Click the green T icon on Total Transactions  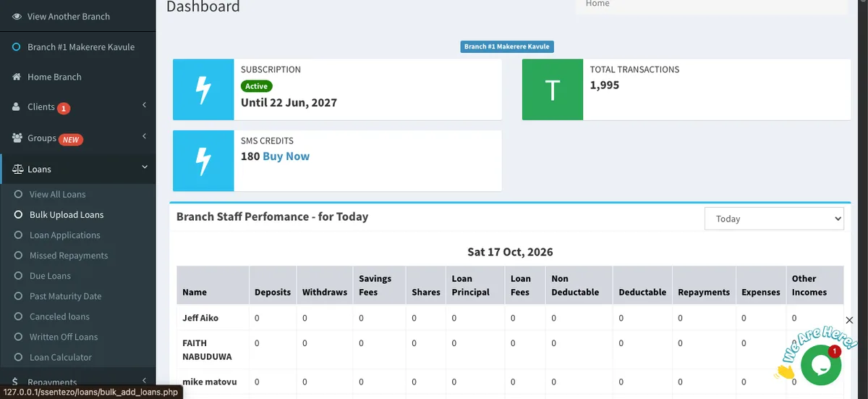pos(553,90)
